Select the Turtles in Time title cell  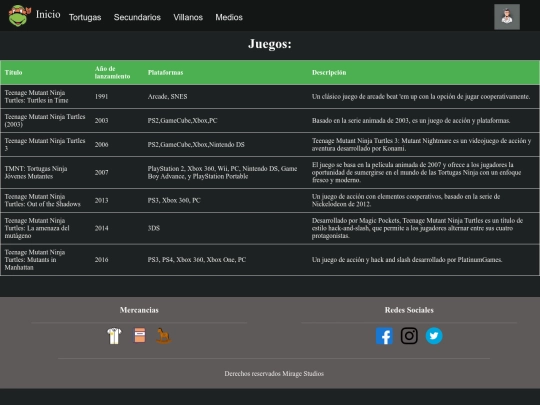point(46,96)
